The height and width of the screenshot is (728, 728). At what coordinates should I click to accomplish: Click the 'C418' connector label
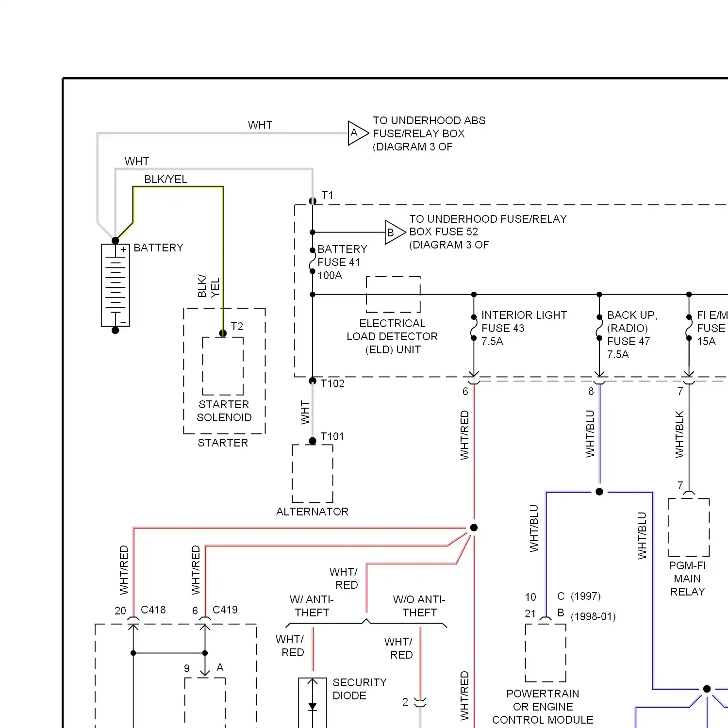pyautogui.click(x=153, y=610)
